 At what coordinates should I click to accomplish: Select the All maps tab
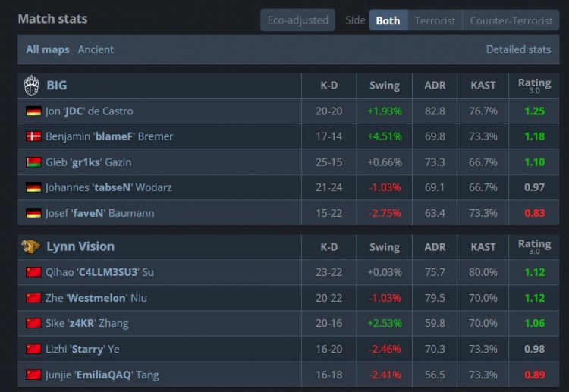48,49
